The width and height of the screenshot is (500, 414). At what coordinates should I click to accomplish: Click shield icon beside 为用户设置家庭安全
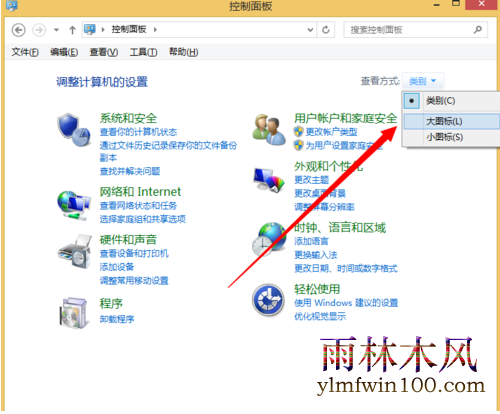click(x=299, y=145)
